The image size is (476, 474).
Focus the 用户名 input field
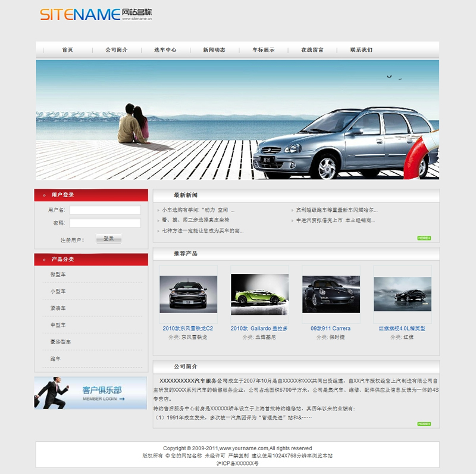point(105,210)
